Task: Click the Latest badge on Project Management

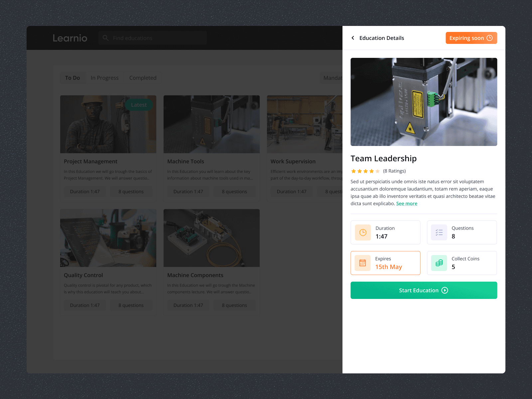Action: tap(139, 105)
